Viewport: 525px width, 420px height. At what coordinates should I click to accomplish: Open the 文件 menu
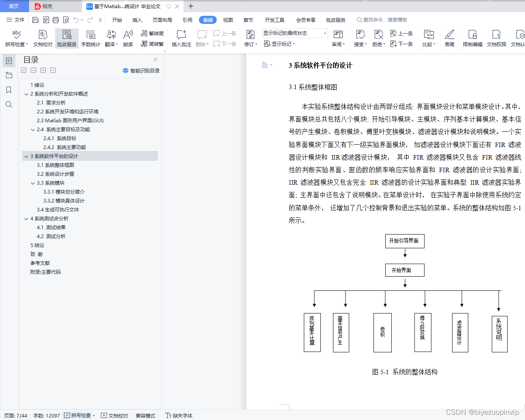pos(15,20)
